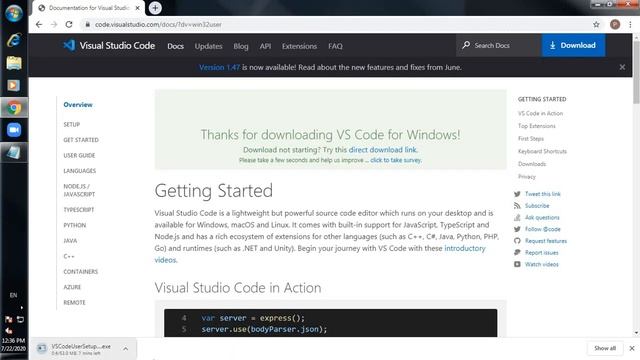This screenshot has width=640, height=360.
Task: Jump to Privacy section link
Action: pos(527,177)
